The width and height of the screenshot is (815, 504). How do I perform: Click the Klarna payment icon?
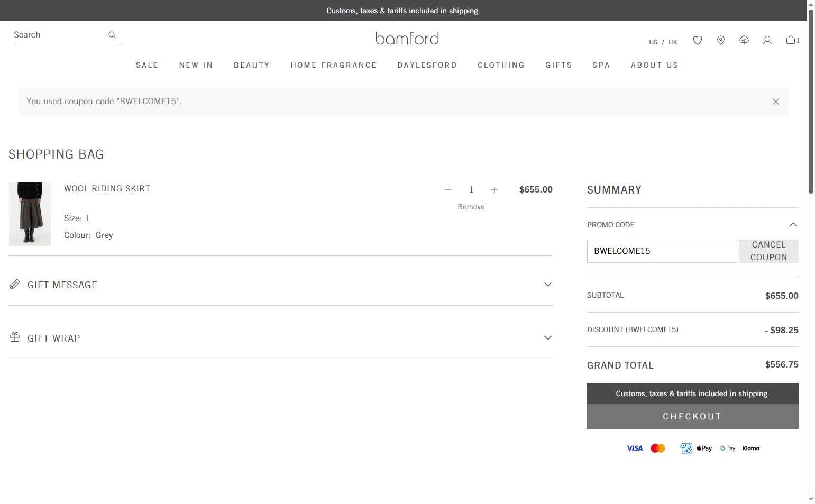click(751, 448)
